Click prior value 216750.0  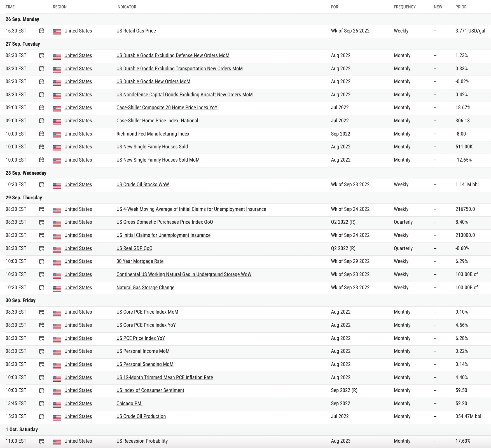tap(465, 209)
